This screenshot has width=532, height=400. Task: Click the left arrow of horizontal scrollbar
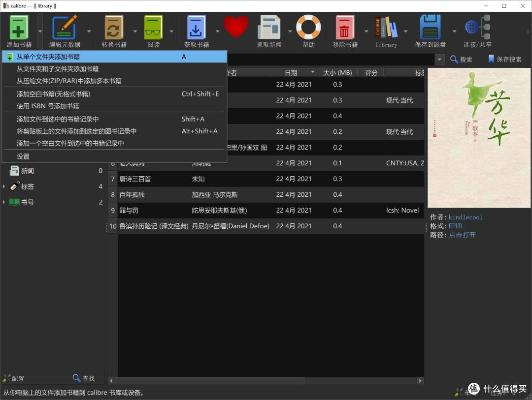[x=111, y=381]
